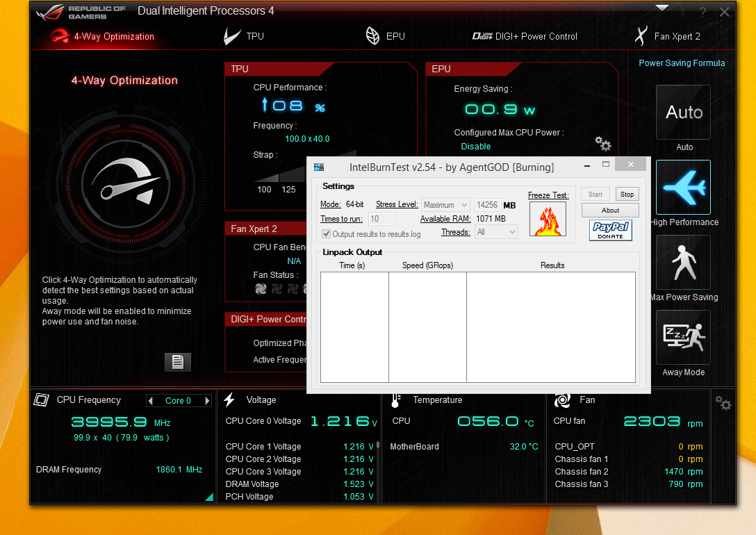Click the DRAM Voltage 1.523 V value

click(x=359, y=484)
